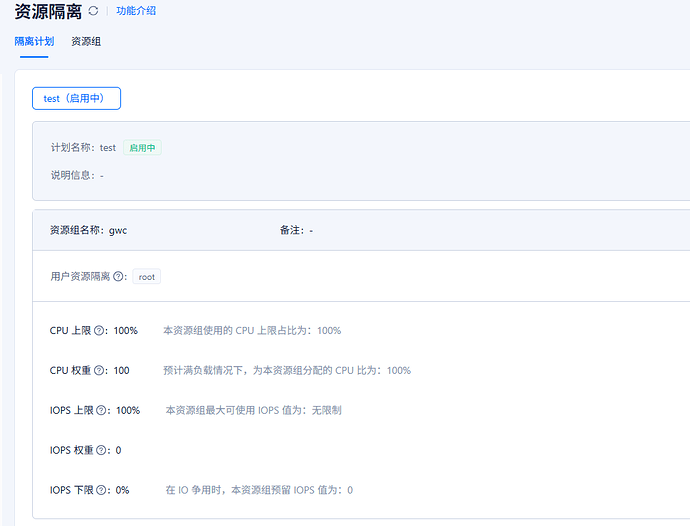Viewport: 690px width, 526px height.
Task: Click the 备注 field label
Action: [x=292, y=230]
